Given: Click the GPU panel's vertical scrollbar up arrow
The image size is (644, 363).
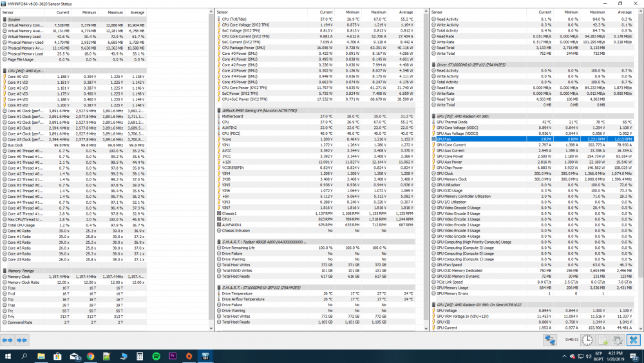Looking at the screenshot, I should pyautogui.click(x=641, y=12).
